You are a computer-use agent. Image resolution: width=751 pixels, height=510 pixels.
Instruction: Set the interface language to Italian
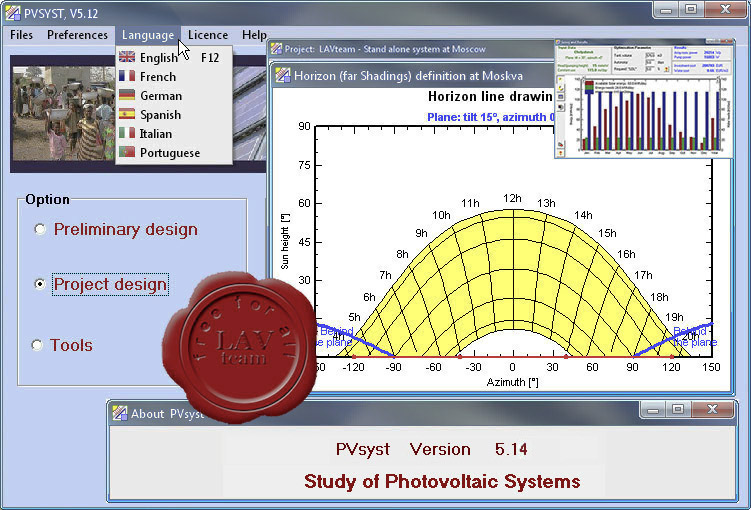tap(174, 134)
